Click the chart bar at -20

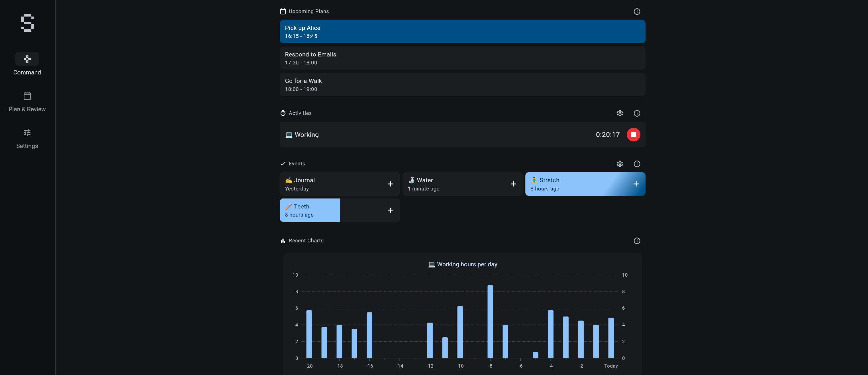coord(309,334)
